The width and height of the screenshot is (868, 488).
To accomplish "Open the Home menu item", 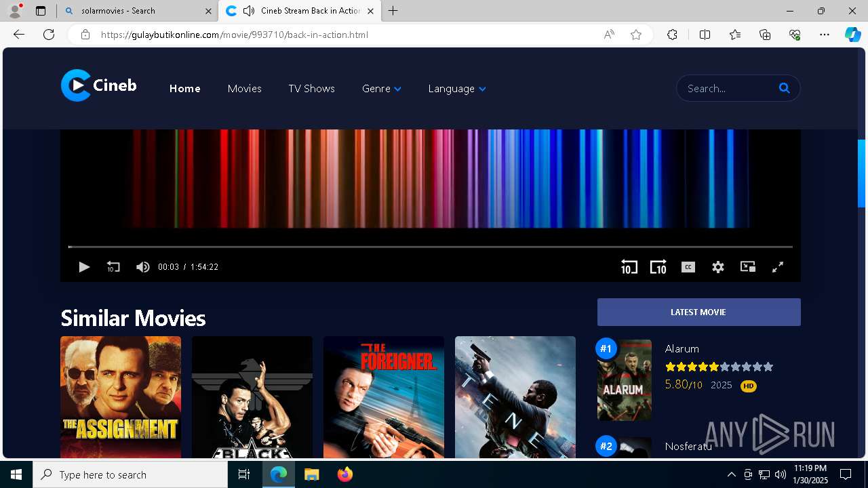I will 185,89.
